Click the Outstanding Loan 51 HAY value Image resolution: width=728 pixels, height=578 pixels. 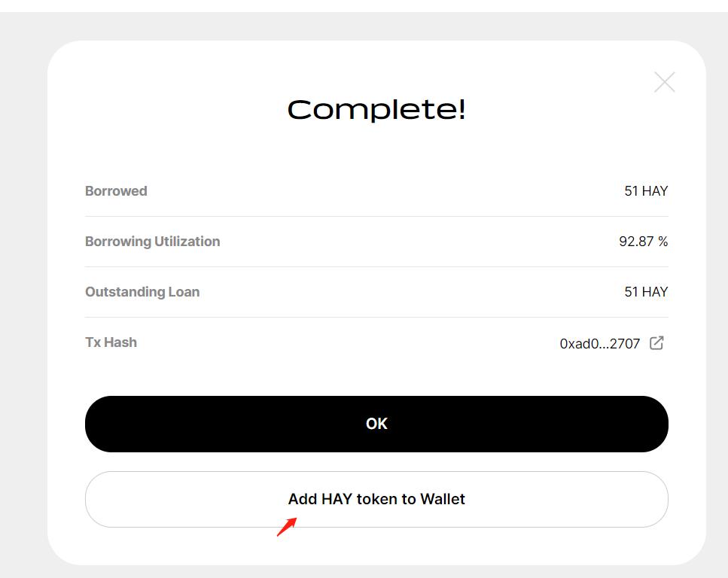[x=646, y=292]
